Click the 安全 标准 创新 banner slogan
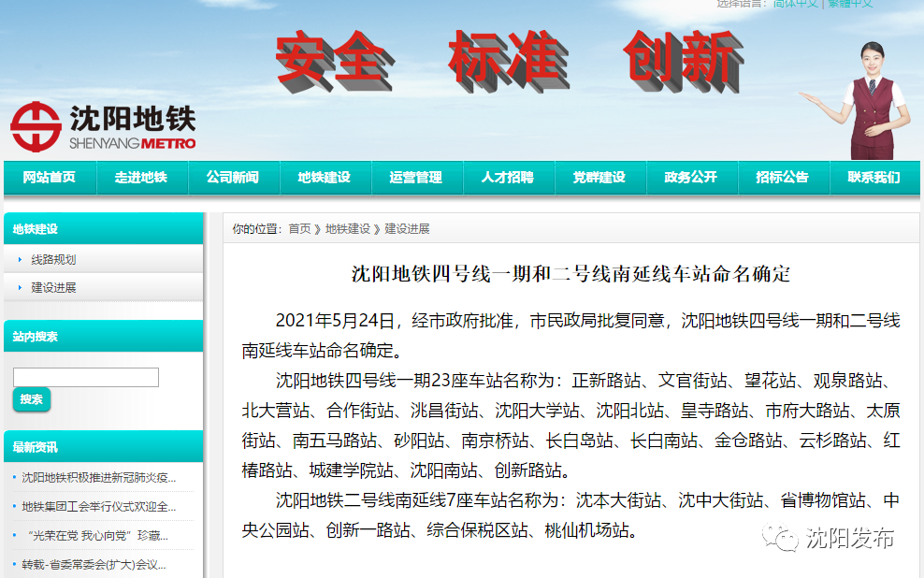The image size is (924, 578). [511, 62]
